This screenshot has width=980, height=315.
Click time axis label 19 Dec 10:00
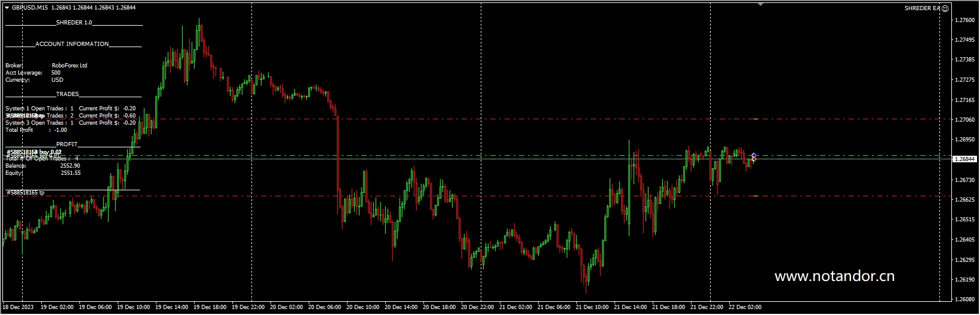(133, 307)
